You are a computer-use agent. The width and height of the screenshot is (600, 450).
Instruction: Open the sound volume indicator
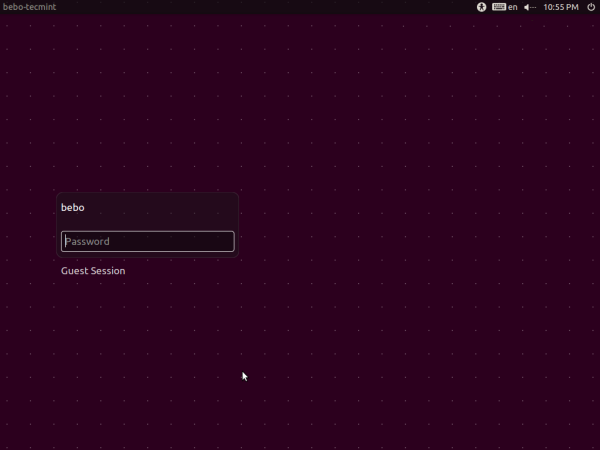click(530, 7)
